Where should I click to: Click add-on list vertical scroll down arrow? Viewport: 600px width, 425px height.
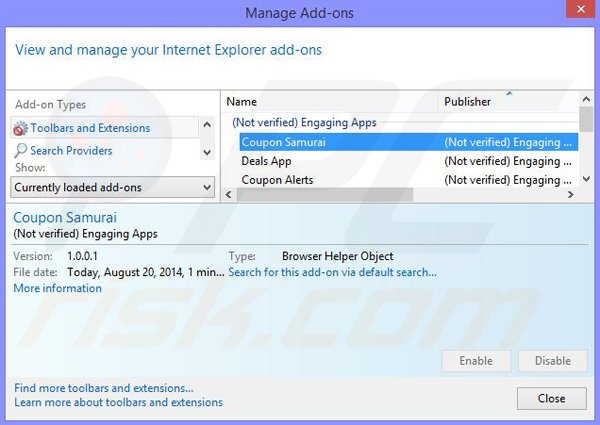tap(586, 179)
